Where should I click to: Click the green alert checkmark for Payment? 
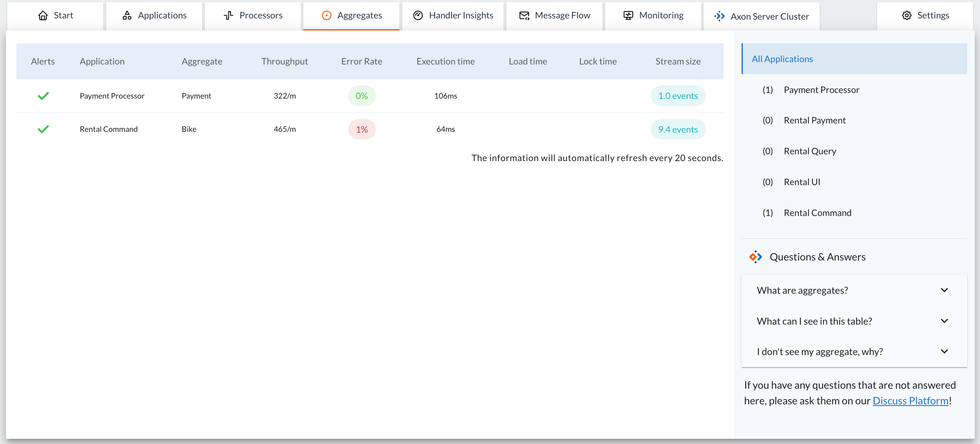coord(43,96)
